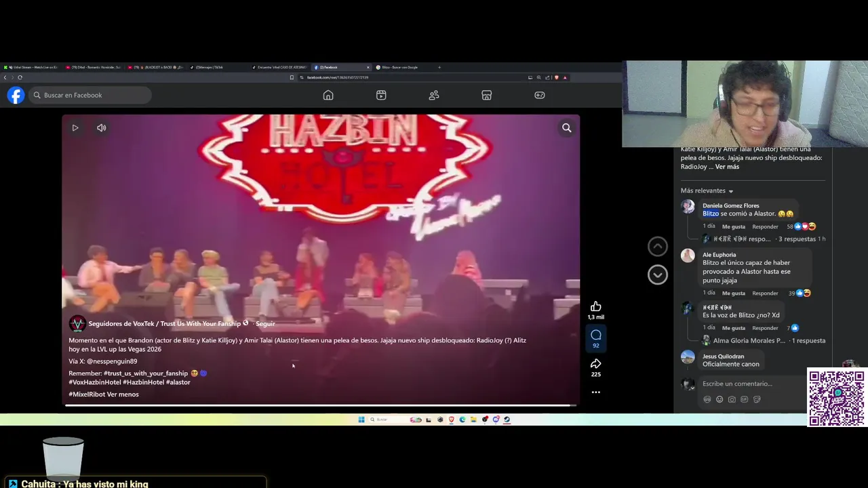Viewport: 868px width, 488px height.
Task: Click the #alastor hashtag
Action: coord(178,382)
